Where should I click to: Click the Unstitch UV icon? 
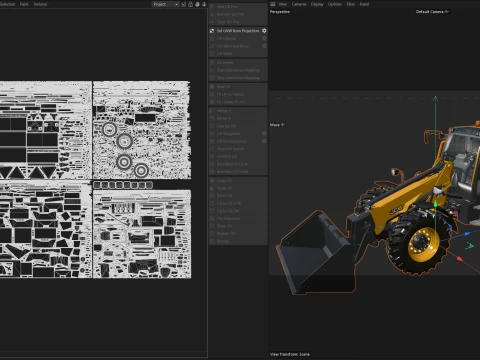[x=212, y=157]
